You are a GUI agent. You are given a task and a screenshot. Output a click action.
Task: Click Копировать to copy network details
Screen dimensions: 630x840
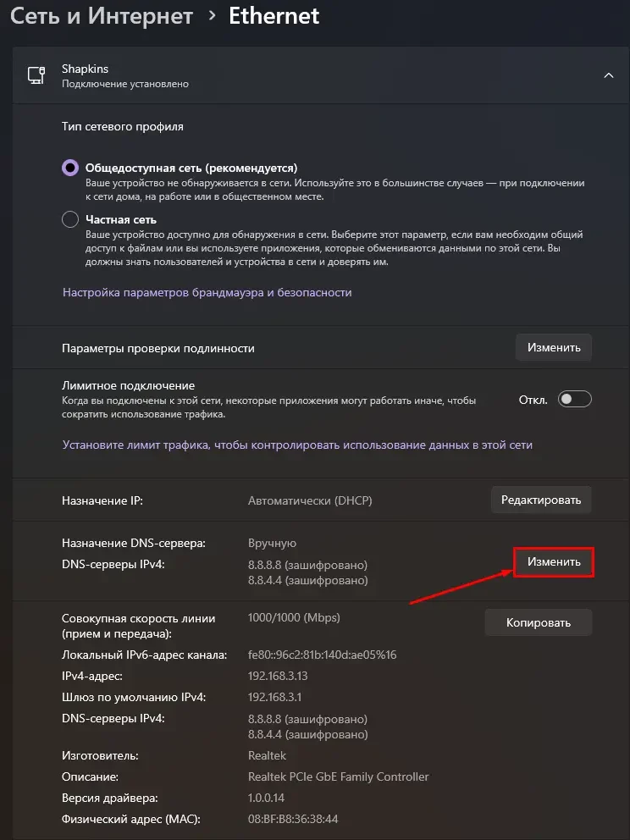coord(538,622)
